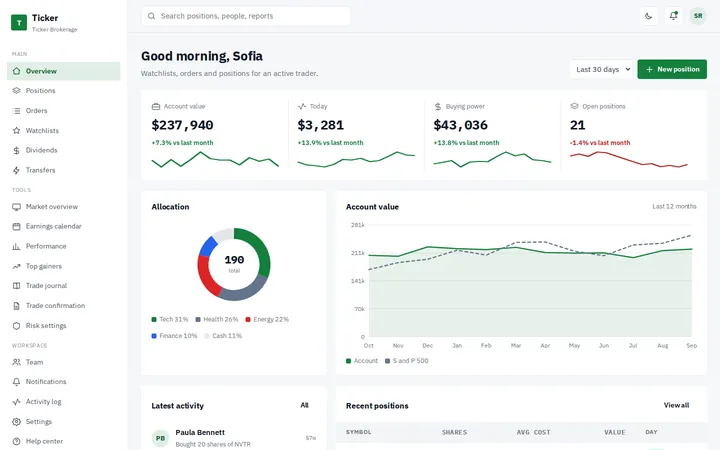This screenshot has width=720, height=450.
Task: Select Watchlists menu item
Action: click(63, 130)
